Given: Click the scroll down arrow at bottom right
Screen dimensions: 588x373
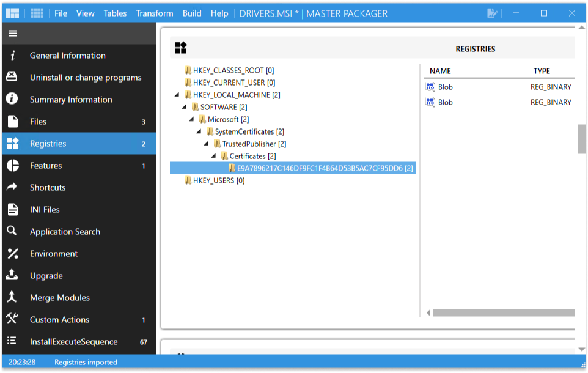Looking at the screenshot, I should 582,349.
